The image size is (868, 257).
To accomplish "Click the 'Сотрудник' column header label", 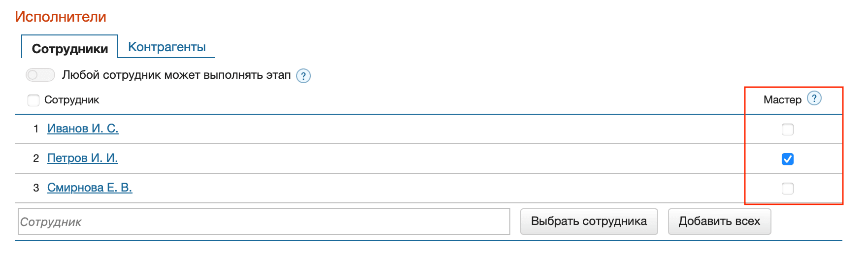I will (x=72, y=100).
